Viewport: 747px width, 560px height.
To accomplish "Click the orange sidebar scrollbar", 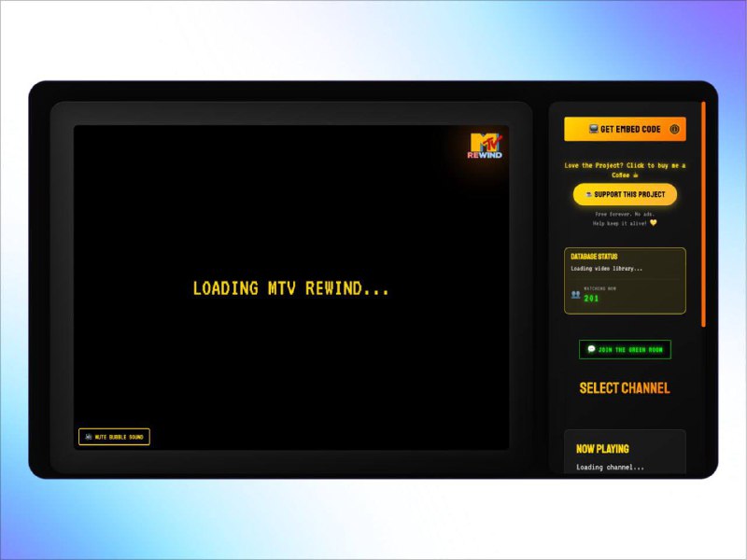I will click(704, 215).
